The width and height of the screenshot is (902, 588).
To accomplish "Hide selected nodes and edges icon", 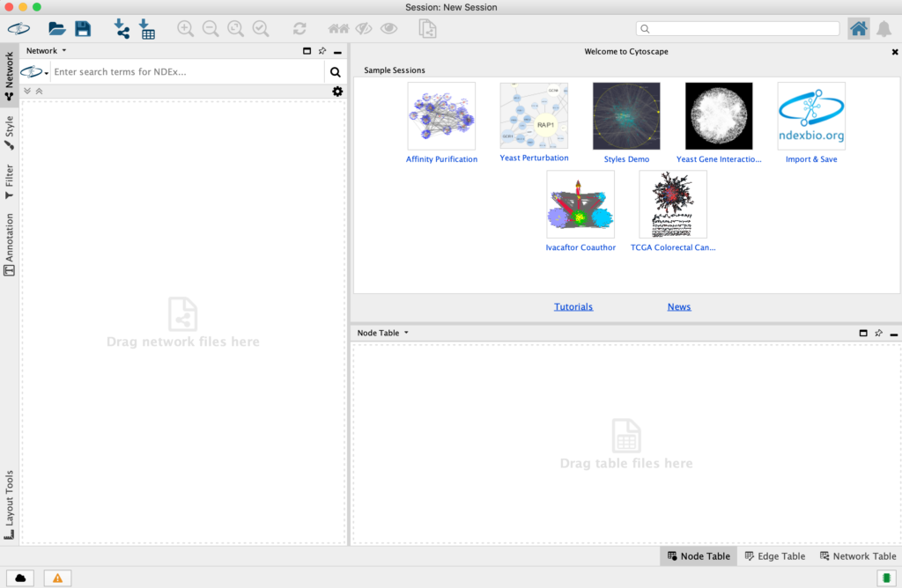I will (364, 28).
